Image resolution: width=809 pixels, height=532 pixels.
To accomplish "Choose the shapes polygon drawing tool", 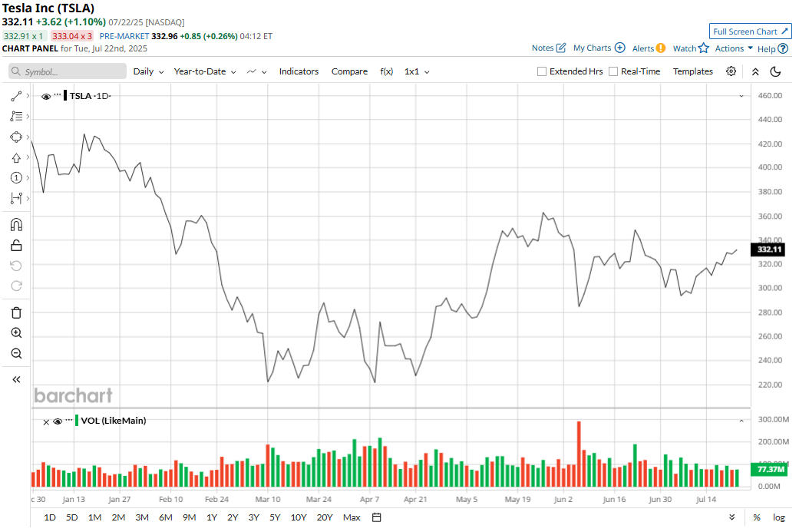I will (16, 137).
